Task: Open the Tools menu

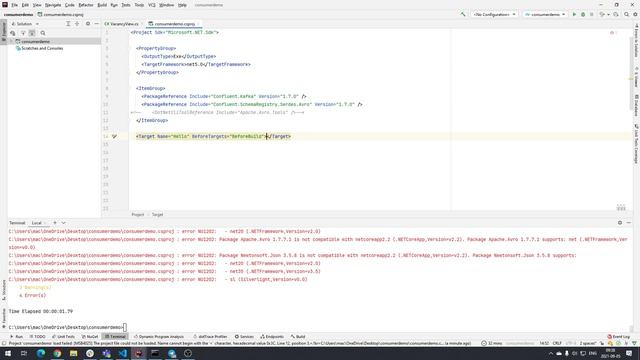Action: pyautogui.click(x=139, y=5)
